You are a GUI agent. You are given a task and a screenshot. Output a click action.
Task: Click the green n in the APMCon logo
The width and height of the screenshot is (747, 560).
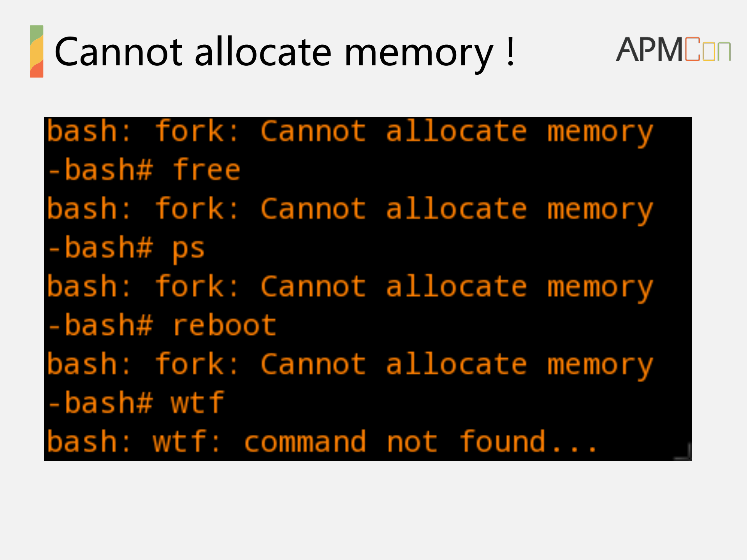[x=723, y=52]
